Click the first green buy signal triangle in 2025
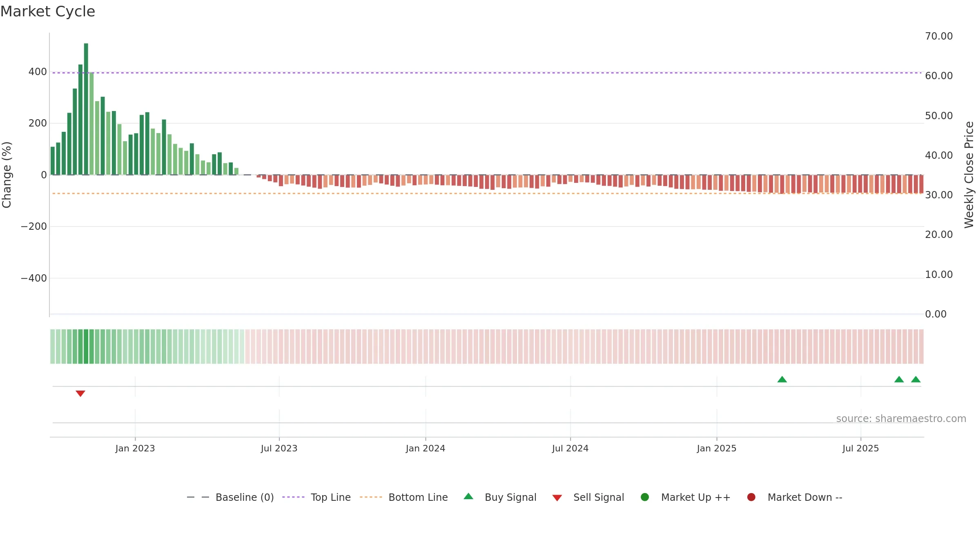980x551 pixels. tap(782, 379)
